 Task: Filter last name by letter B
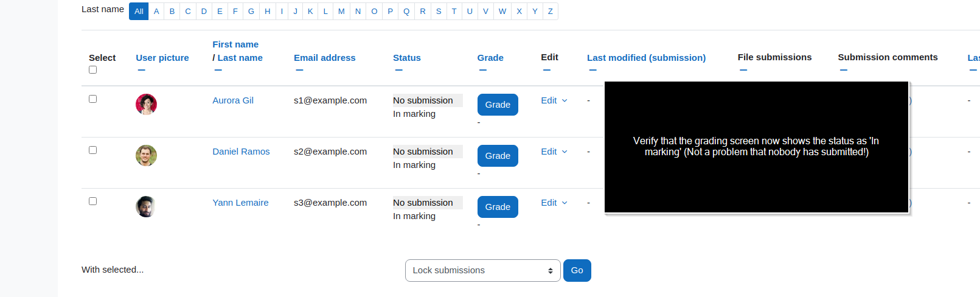[172, 11]
